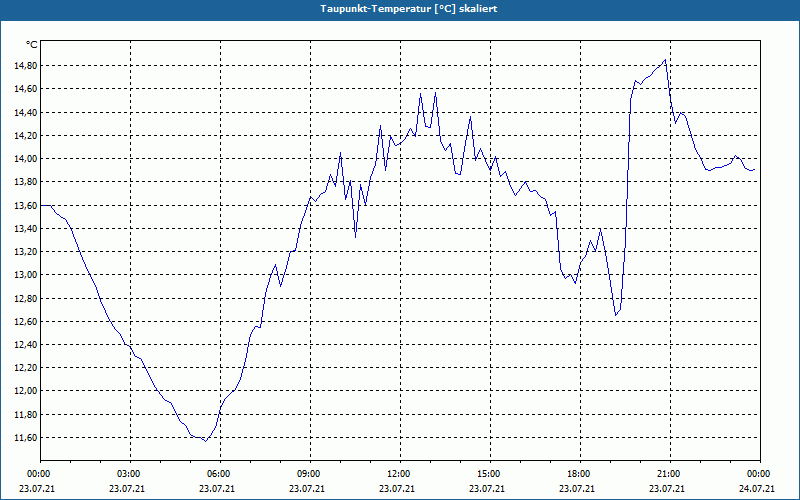
Task: Click the 03:00 time axis label
Action: click(x=130, y=474)
